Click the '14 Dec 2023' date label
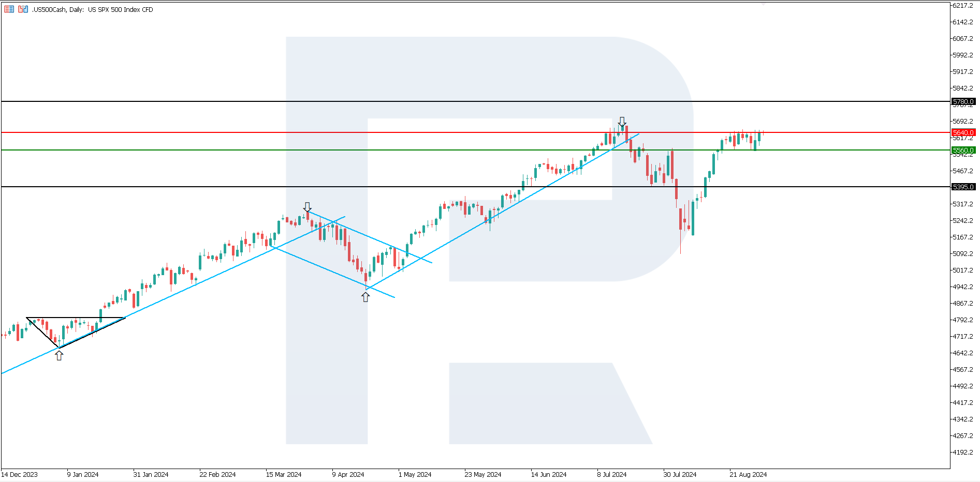This screenshot has height=482, width=980. 20,475
